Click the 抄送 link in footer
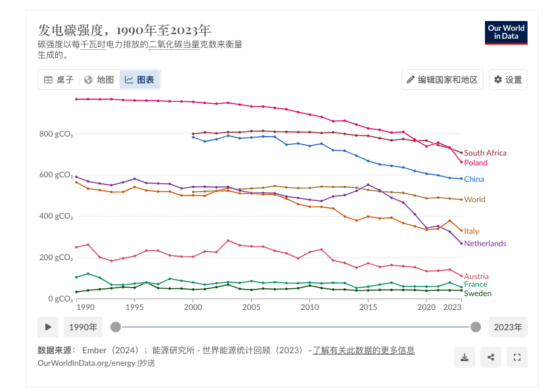The image size is (550, 392). coord(147,362)
